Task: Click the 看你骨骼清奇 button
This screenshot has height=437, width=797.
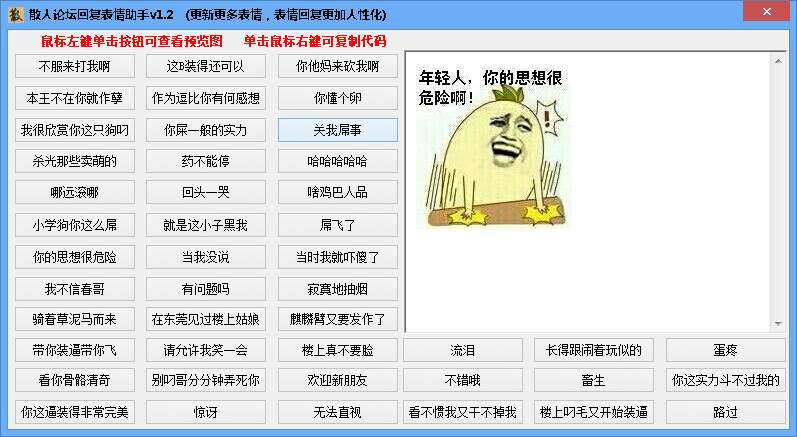Action: coord(75,381)
